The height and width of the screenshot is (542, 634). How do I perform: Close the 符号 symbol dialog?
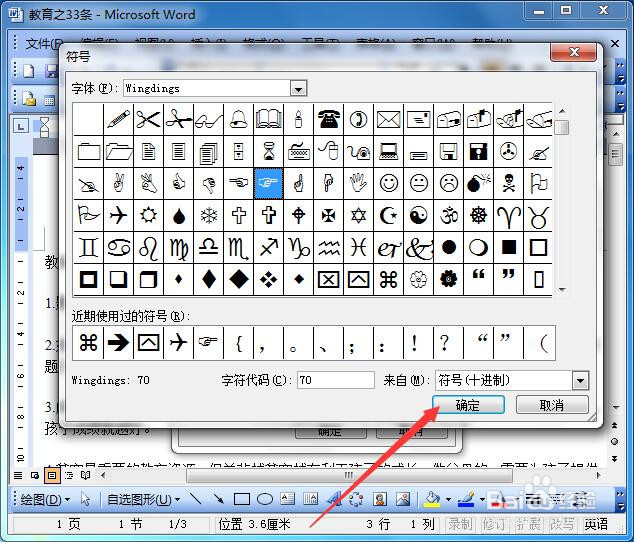[574, 52]
